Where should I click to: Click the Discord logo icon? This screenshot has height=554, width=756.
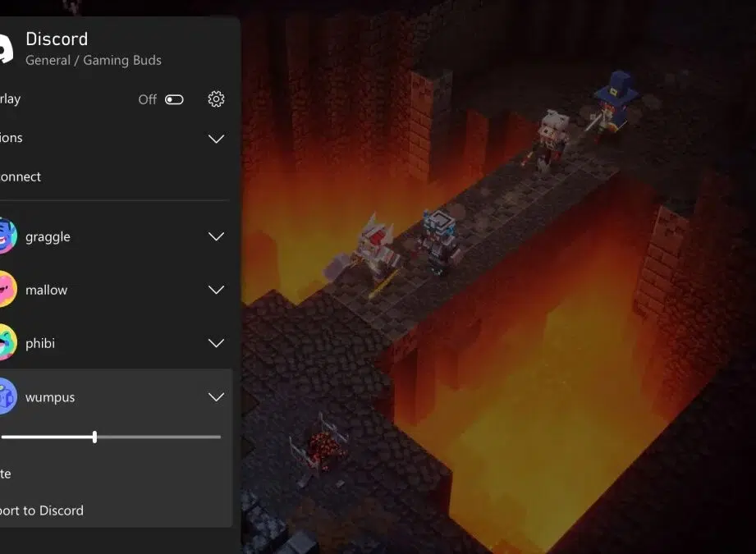tap(7, 48)
